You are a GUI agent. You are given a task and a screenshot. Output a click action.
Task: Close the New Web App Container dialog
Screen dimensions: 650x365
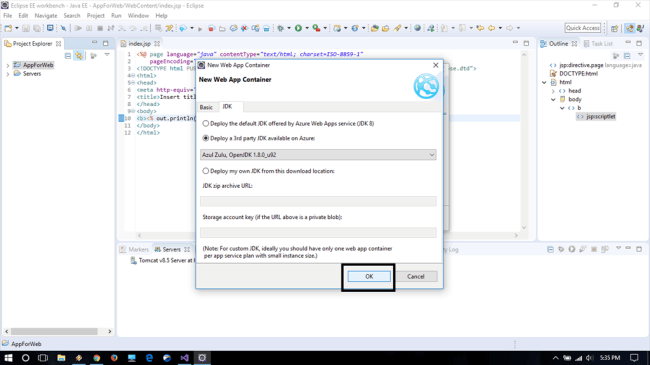(x=436, y=65)
